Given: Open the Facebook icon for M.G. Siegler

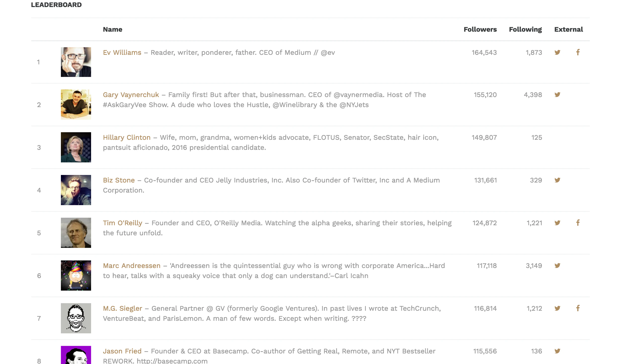Looking at the screenshot, I should (578, 308).
